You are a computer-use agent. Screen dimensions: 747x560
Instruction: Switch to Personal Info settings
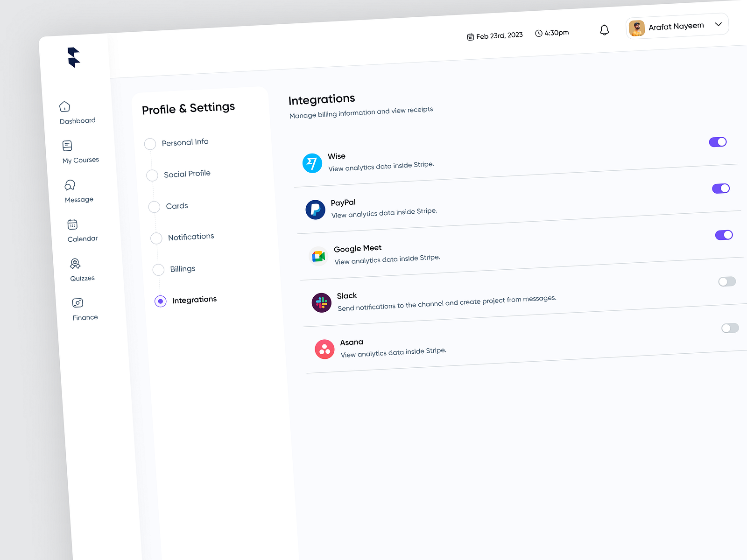coord(150,144)
